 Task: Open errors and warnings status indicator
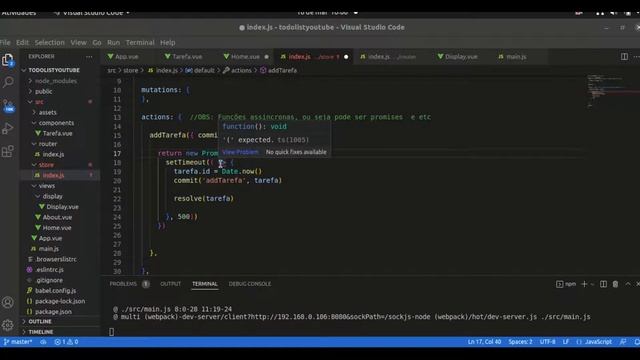pos(66,342)
